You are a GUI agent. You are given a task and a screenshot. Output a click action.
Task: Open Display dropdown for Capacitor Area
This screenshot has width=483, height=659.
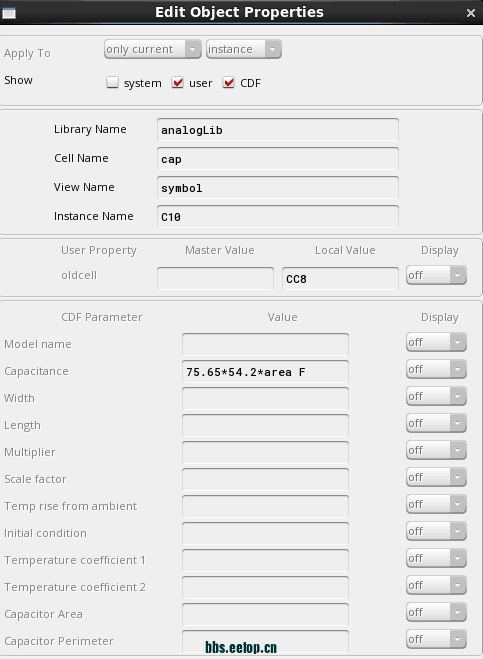pos(436,612)
